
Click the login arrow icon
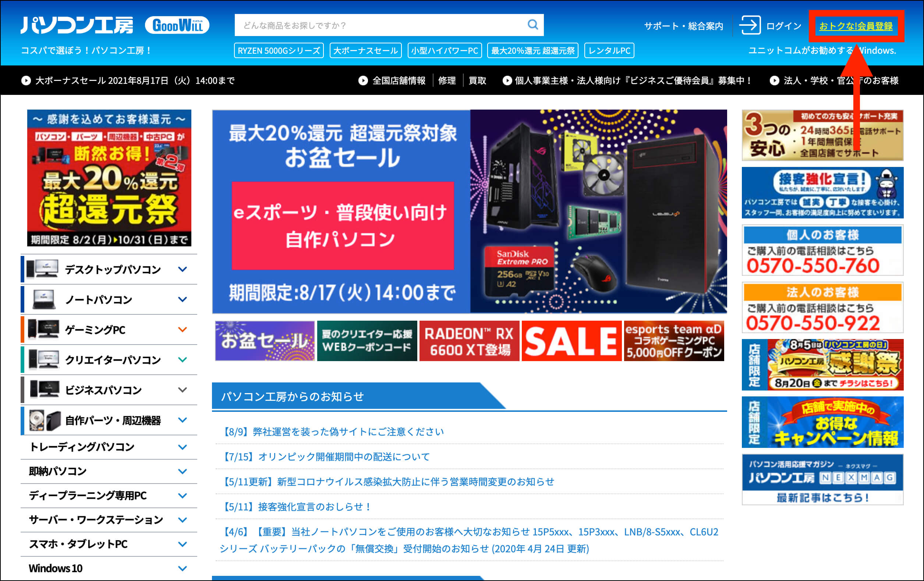[x=750, y=25]
